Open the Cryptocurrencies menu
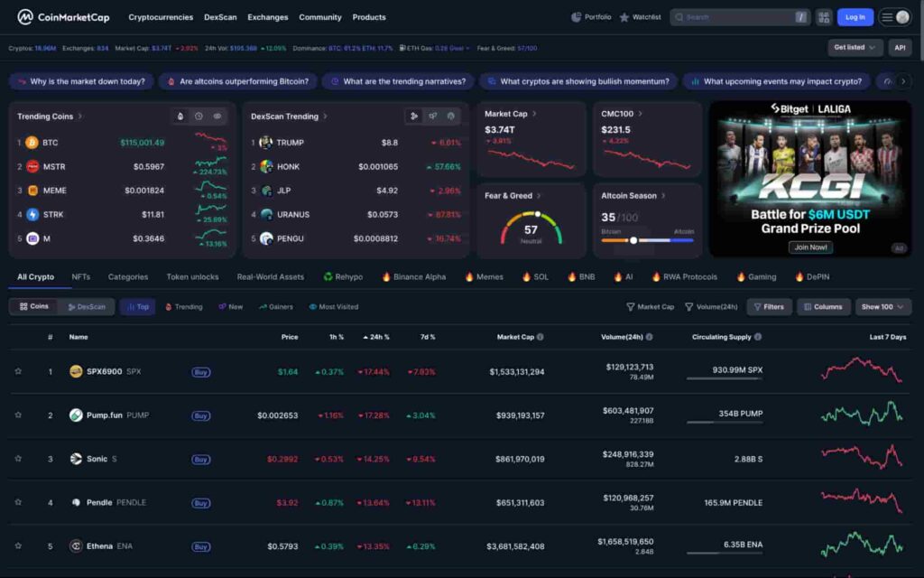This screenshot has height=578, width=924. click(161, 16)
